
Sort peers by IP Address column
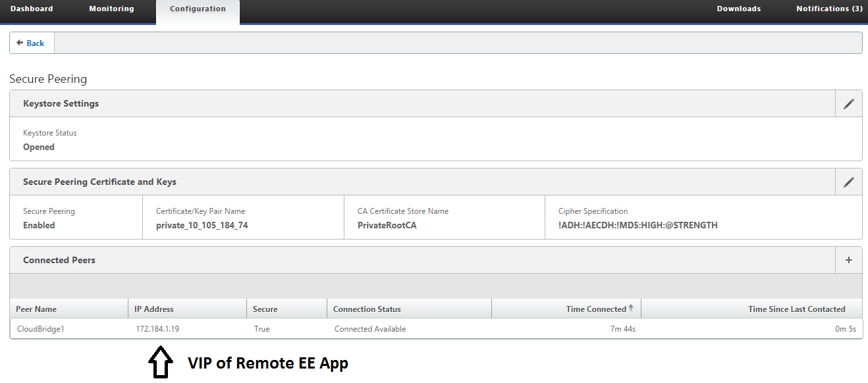[187, 309]
